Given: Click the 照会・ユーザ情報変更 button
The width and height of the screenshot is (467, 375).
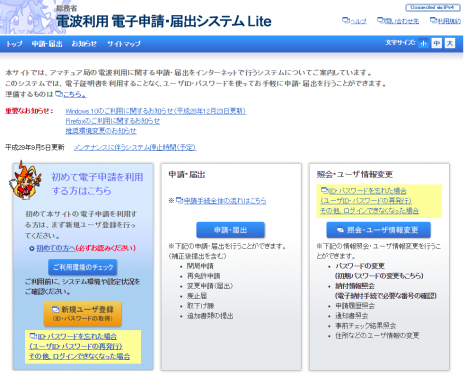Looking at the screenshot, I should coord(378,230).
